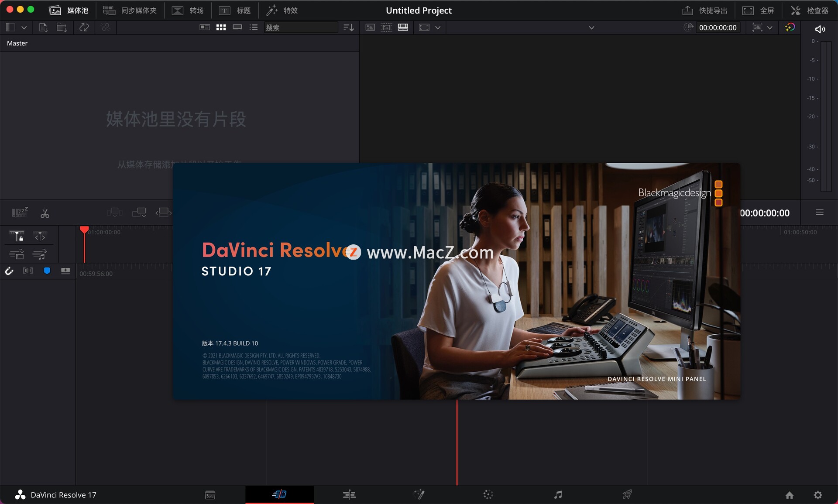This screenshot has width=838, height=504.
Task: Open project settings gear icon
Action: (818, 495)
